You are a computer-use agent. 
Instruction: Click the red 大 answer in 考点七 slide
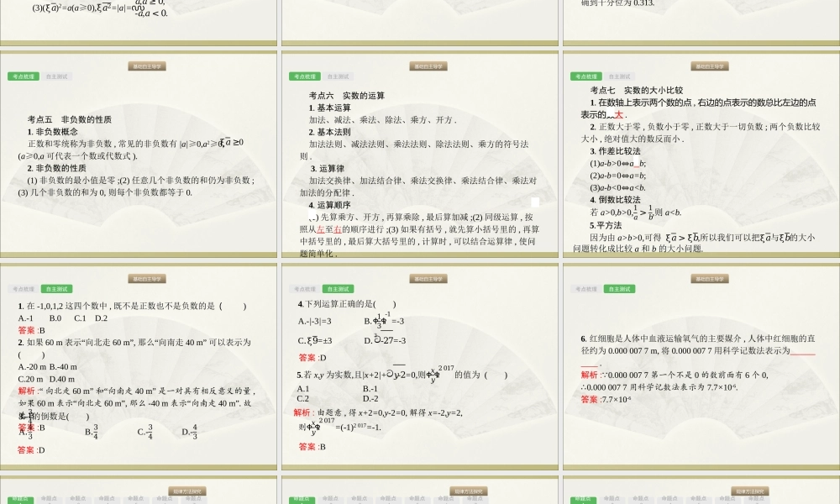click(x=619, y=114)
